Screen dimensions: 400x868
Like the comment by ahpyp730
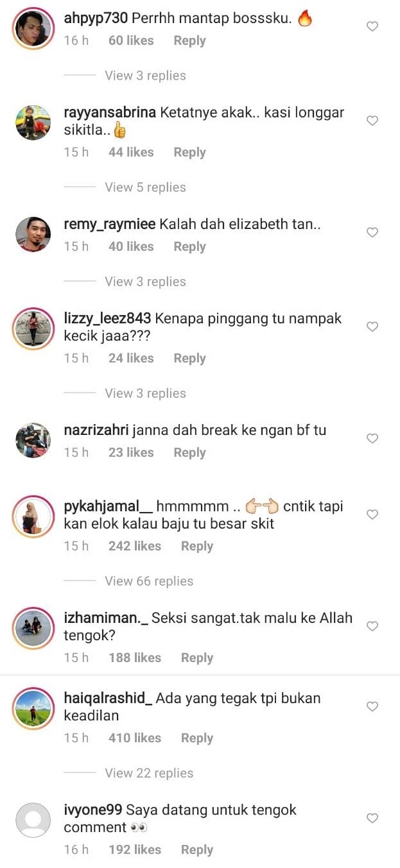pyautogui.click(x=372, y=26)
